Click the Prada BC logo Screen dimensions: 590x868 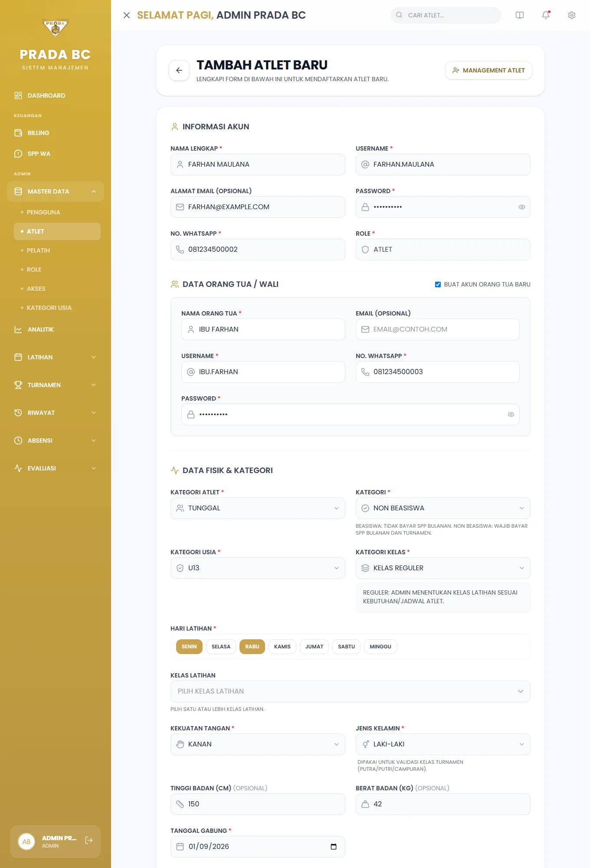point(56,28)
